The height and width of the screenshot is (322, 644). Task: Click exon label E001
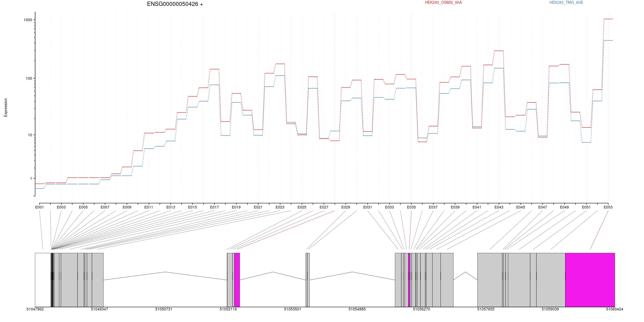pyautogui.click(x=39, y=207)
